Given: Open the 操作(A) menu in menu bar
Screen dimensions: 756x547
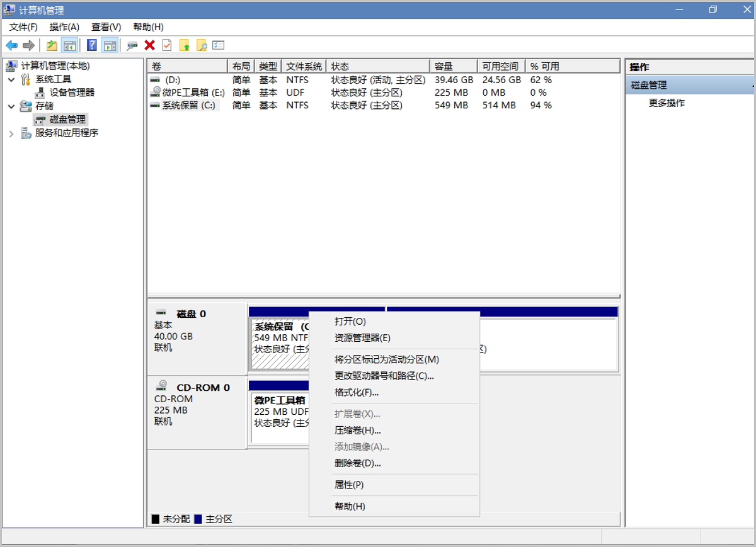Looking at the screenshot, I should tap(64, 27).
